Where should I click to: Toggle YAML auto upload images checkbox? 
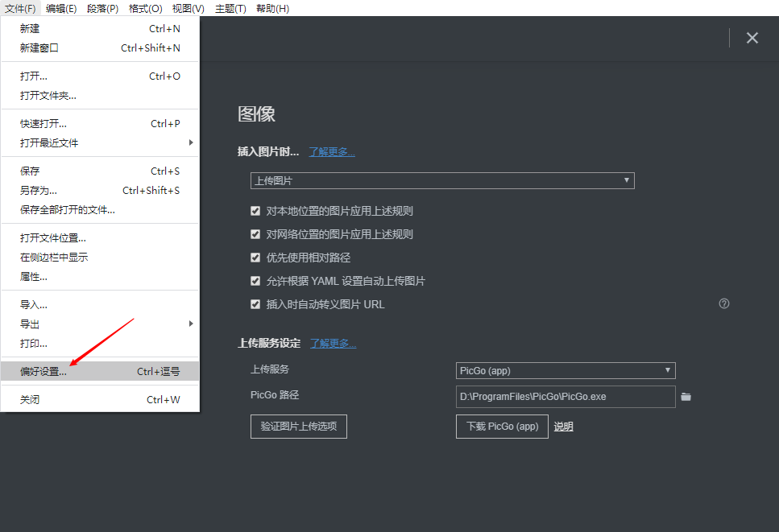click(x=255, y=281)
